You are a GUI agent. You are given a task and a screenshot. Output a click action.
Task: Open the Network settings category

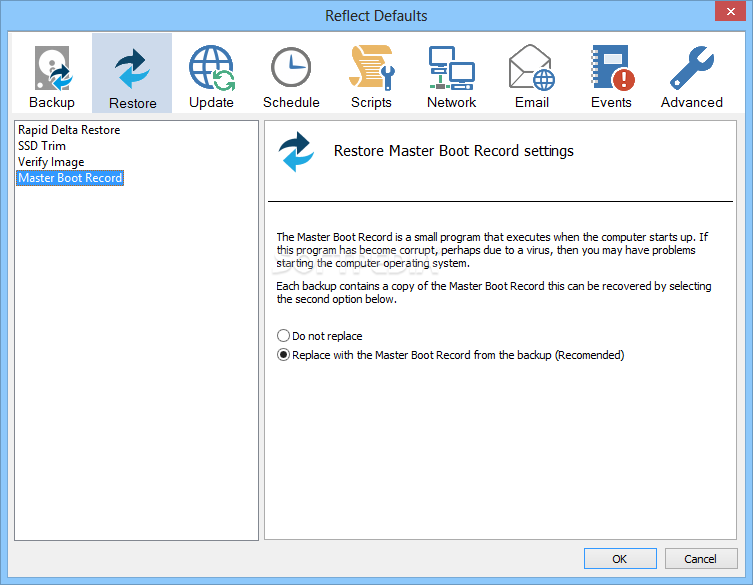tap(451, 73)
